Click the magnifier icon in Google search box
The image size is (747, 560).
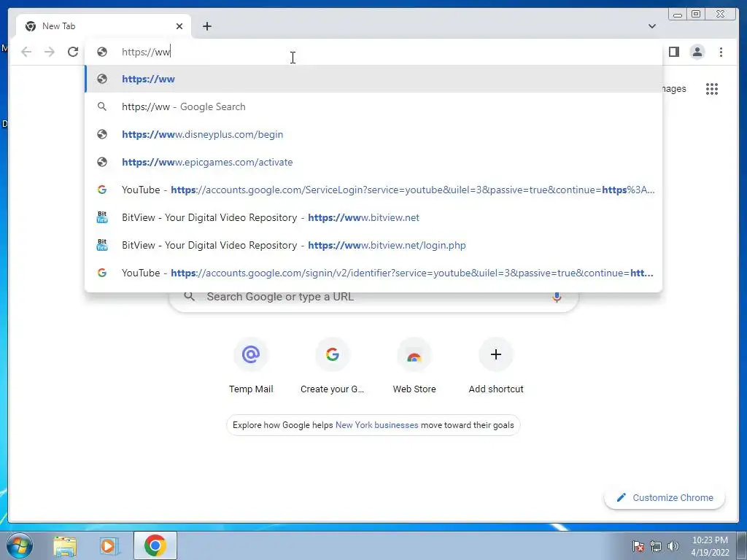[x=189, y=297]
